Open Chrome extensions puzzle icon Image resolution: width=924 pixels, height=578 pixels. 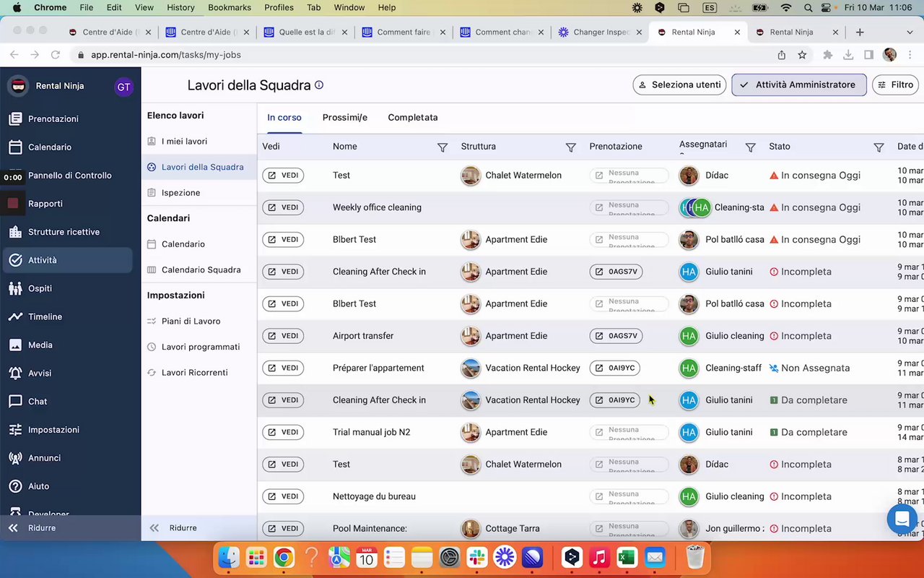tap(828, 55)
